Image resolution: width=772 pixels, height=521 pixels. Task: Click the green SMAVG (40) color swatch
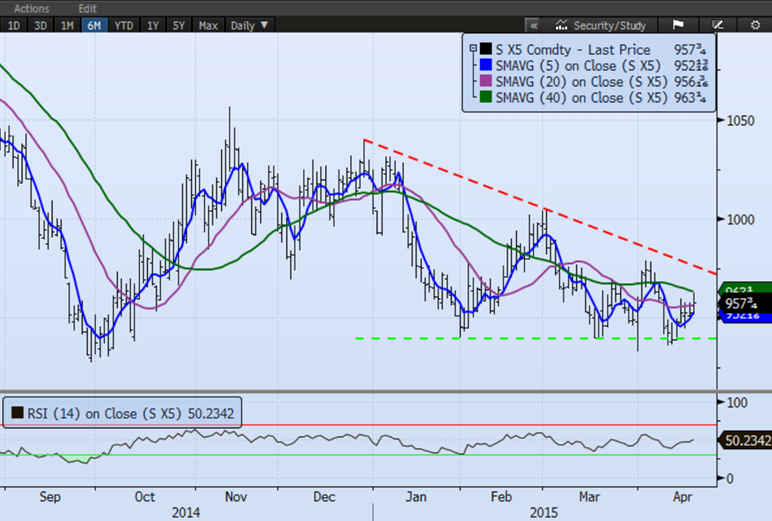click(x=485, y=97)
